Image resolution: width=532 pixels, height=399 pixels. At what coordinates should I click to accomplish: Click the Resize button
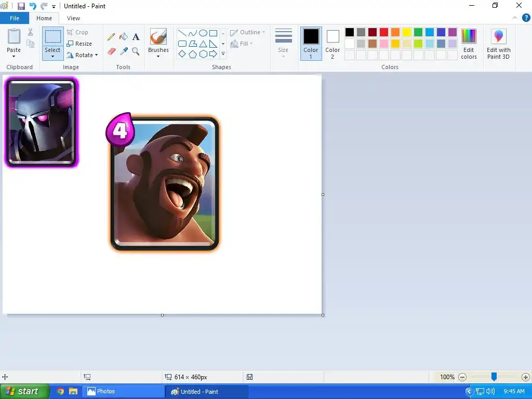coord(79,44)
